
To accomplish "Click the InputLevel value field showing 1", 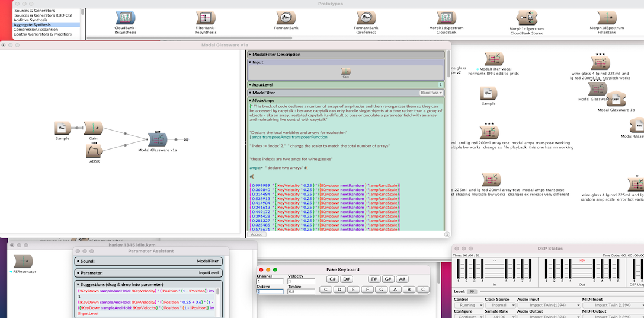I will pos(441,85).
